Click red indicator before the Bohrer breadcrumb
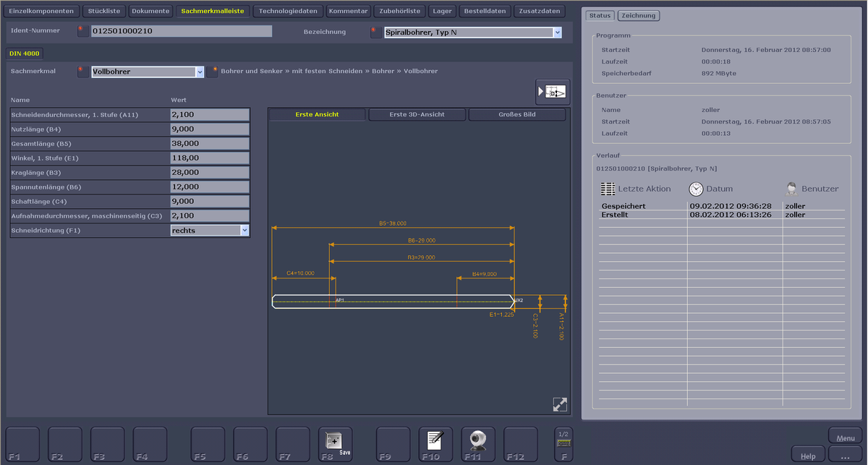The height and width of the screenshot is (465, 868). 213,72
